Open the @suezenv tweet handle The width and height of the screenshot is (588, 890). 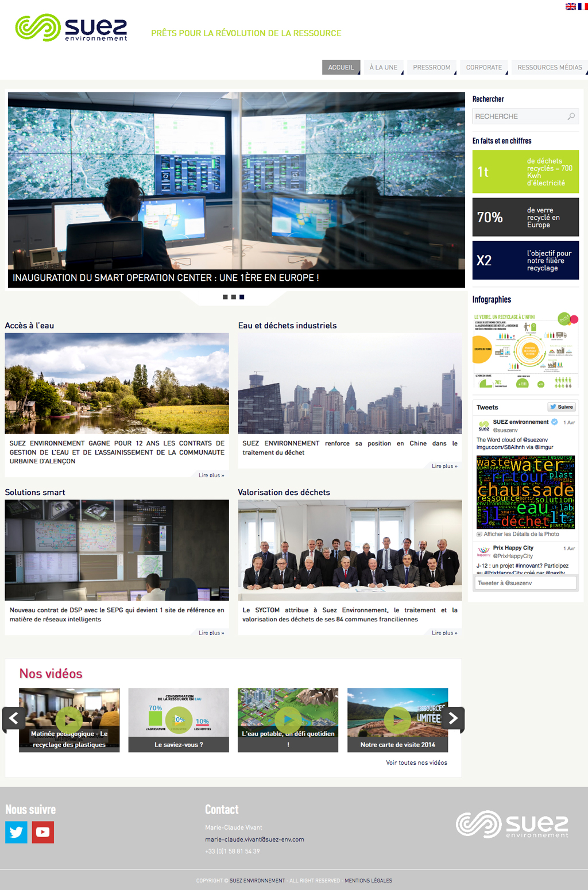(x=505, y=430)
